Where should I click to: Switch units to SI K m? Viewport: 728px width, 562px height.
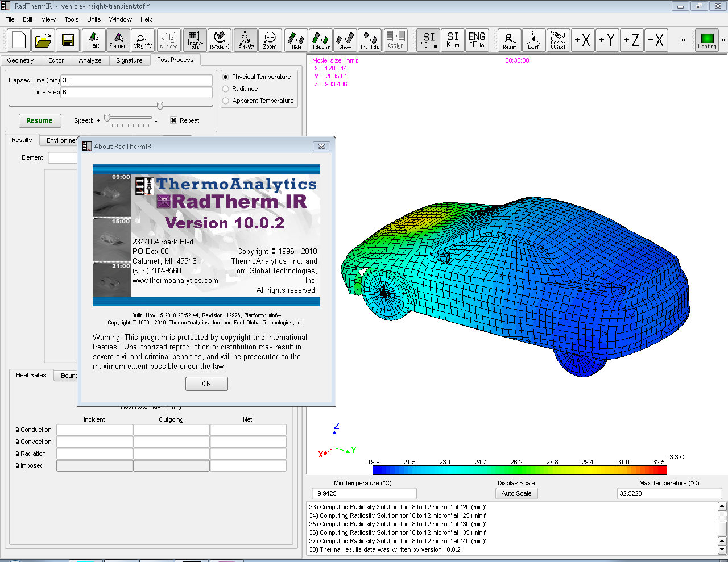point(453,40)
